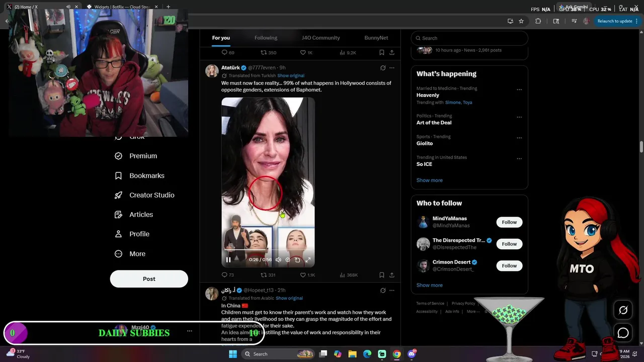View analytics showing 368K views
The image size is (644, 362).
pyautogui.click(x=349, y=275)
